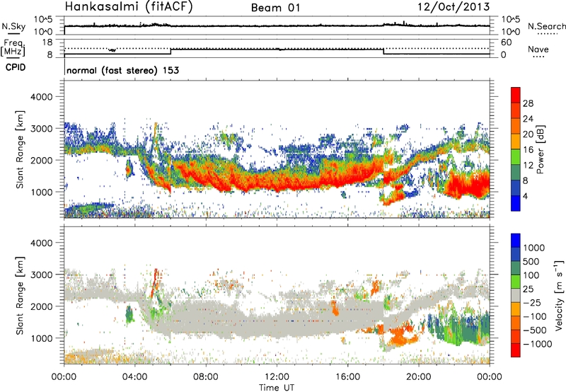Viewport: 566px width, 392px height.
Task: Click the '04:00' time axis label
Action: (135, 377)
